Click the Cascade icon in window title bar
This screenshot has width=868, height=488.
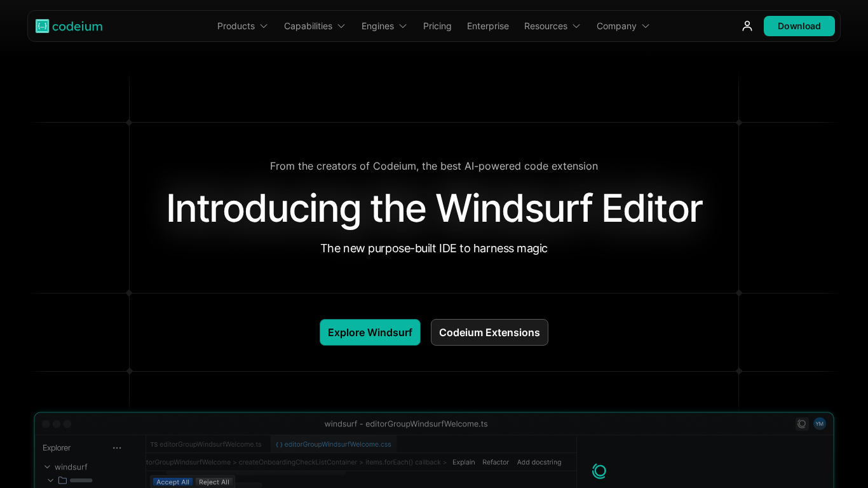[802, 424]
